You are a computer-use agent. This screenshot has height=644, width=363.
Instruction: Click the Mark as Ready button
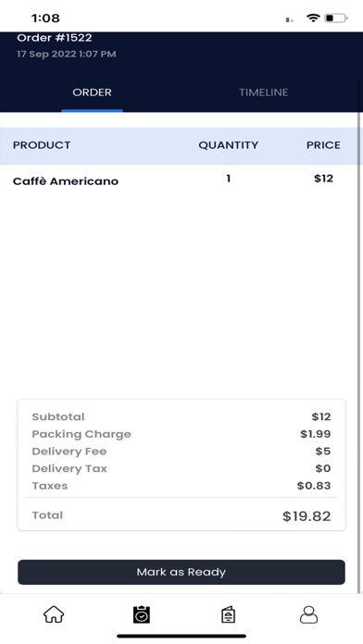(181, 572)
